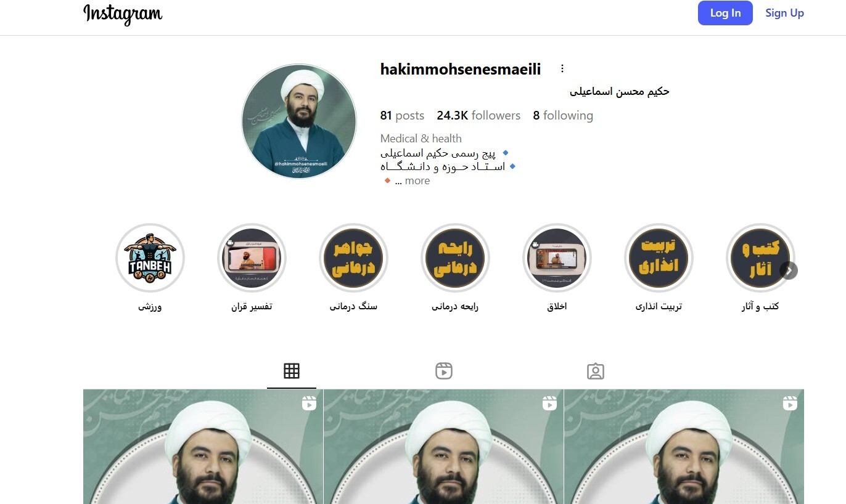Switch to the Reels tab icon
Viewport: 846px width, 504px height.
[443, 371]
